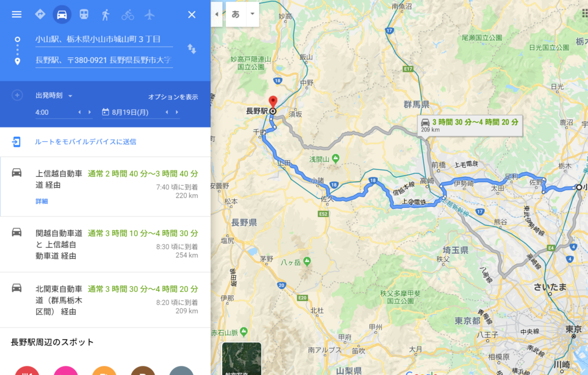Screen dimensions: 588x375
Task: Edit the 小山駅 starting point field
Action: (104, 40)
